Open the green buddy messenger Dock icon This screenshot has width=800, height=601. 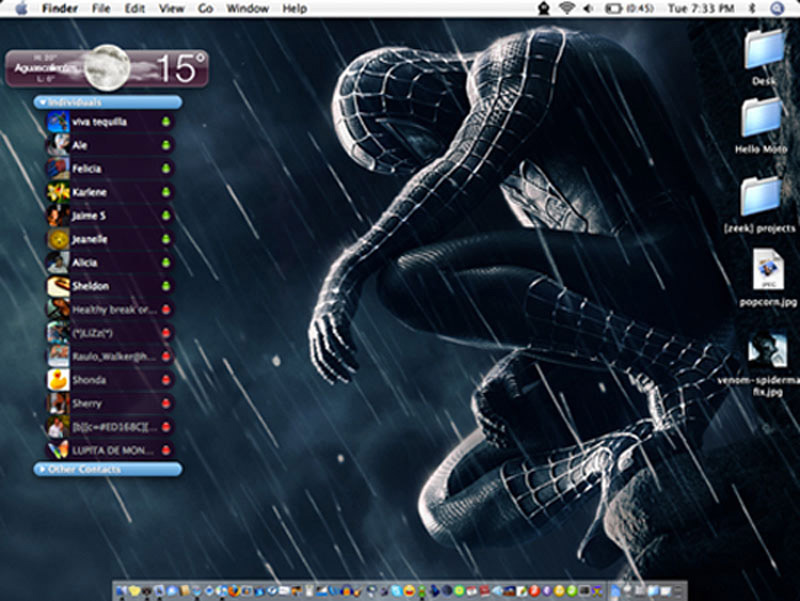(x=421, y=592)
